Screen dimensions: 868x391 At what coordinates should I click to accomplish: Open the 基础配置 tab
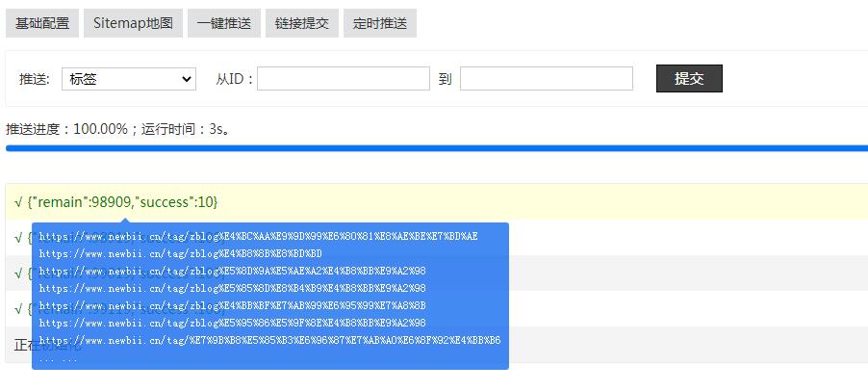click(42, 24)
